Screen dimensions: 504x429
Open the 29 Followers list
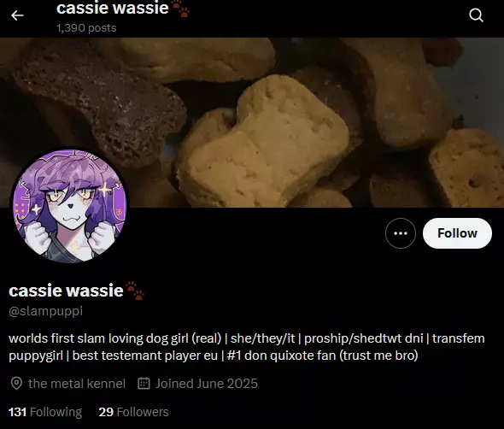pos(134,412)
